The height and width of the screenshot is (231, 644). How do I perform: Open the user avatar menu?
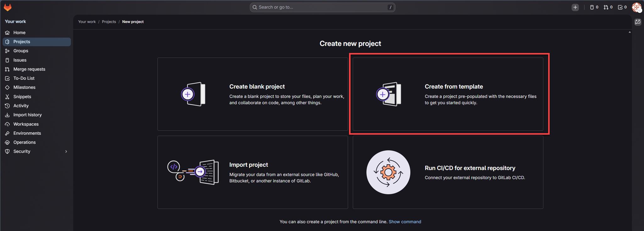coord(636,7)
